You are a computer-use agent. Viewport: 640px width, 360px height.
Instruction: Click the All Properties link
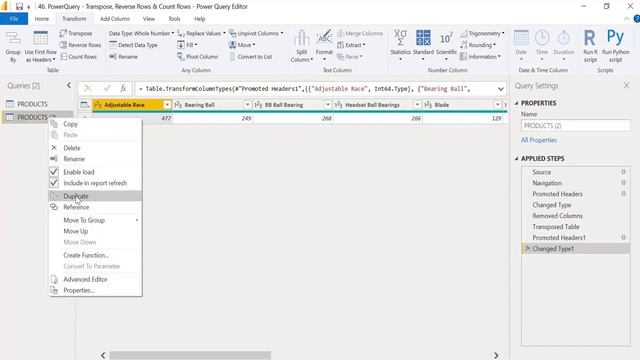[x=538, y=140]
